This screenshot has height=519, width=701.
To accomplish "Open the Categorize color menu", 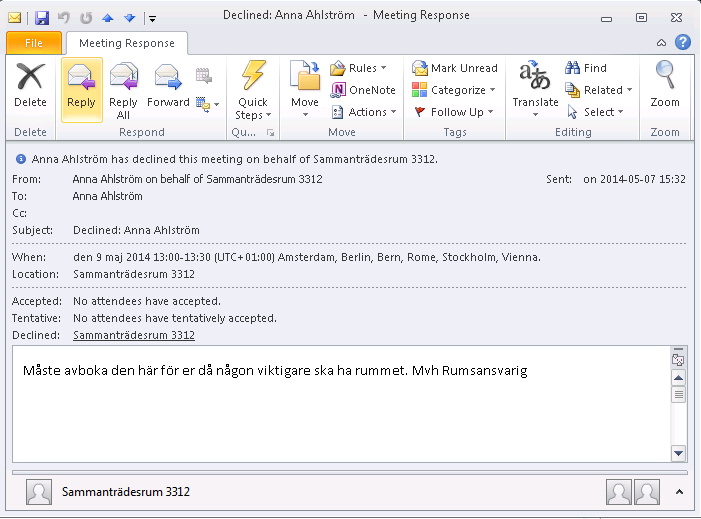I will coord(454,90).
